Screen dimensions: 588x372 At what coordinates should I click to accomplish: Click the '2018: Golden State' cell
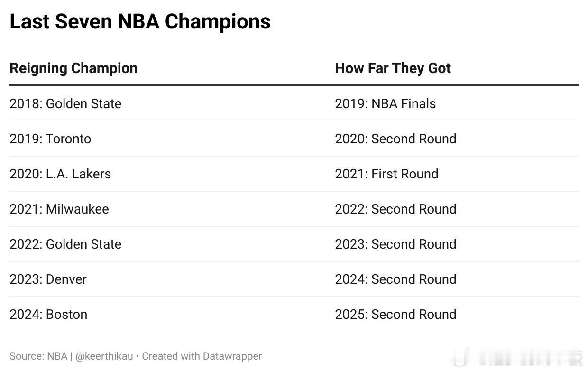65,104
